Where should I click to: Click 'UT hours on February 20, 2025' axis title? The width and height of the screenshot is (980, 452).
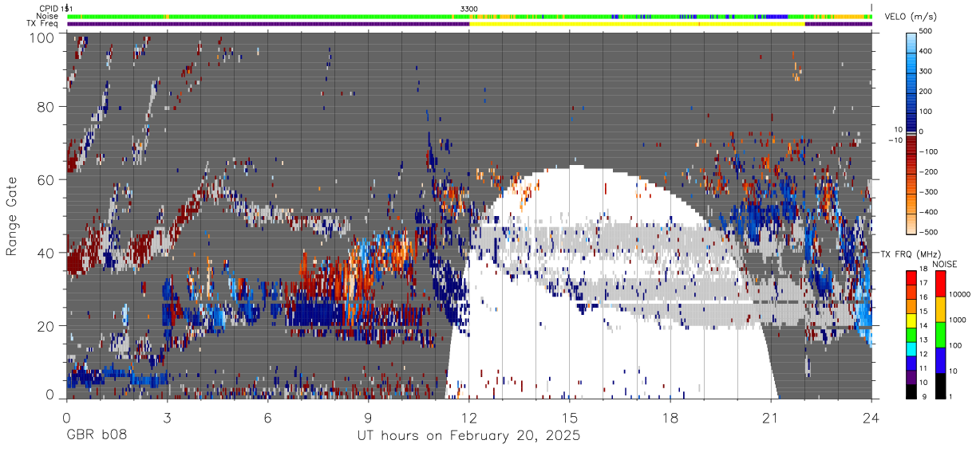[x=468, y=436]
